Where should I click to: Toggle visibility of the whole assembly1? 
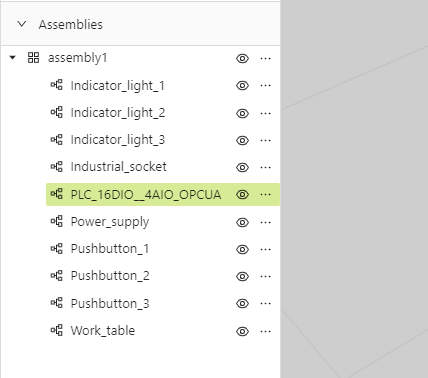click(x=242, y=58)
